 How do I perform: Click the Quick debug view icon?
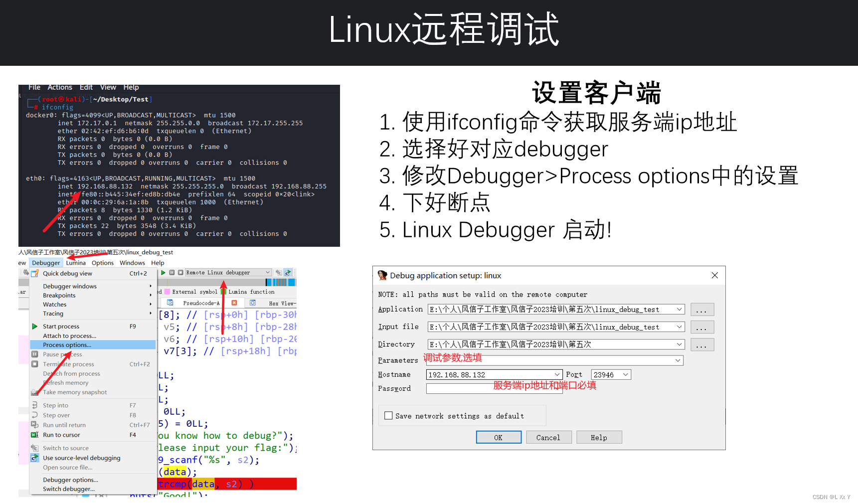(x=35, y=273)
